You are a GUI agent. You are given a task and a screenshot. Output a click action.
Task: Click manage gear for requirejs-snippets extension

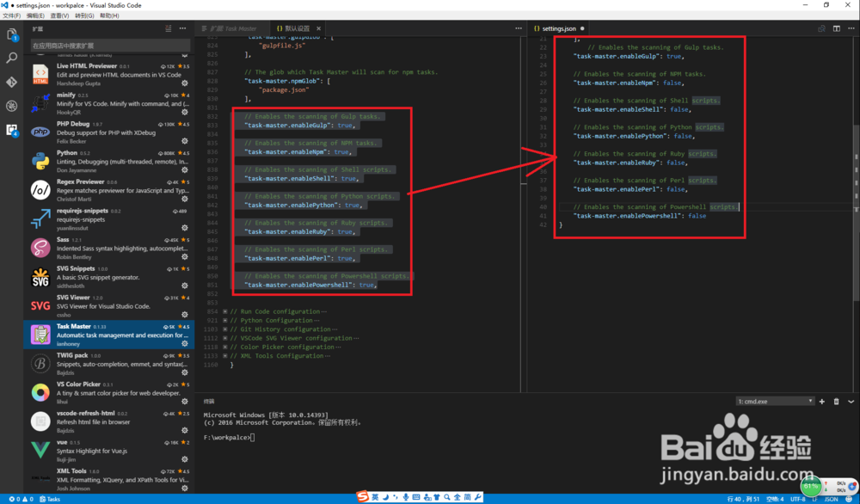click(185, 228)
